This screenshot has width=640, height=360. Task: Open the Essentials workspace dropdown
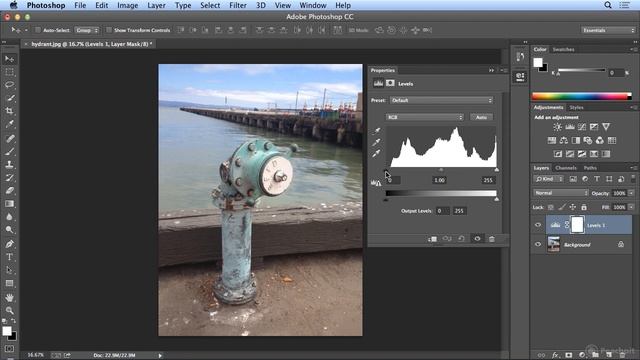(x=609, y=30)
